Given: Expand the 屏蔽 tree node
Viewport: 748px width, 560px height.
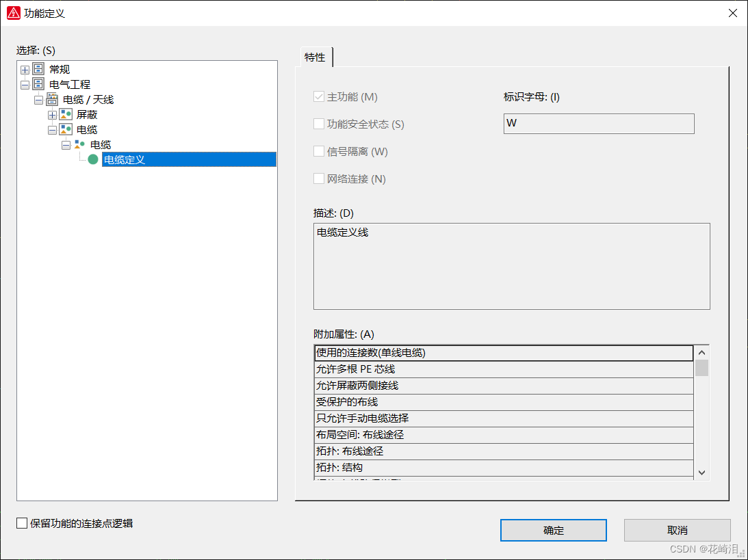Looking at the screenshot, I should point(53,116).
